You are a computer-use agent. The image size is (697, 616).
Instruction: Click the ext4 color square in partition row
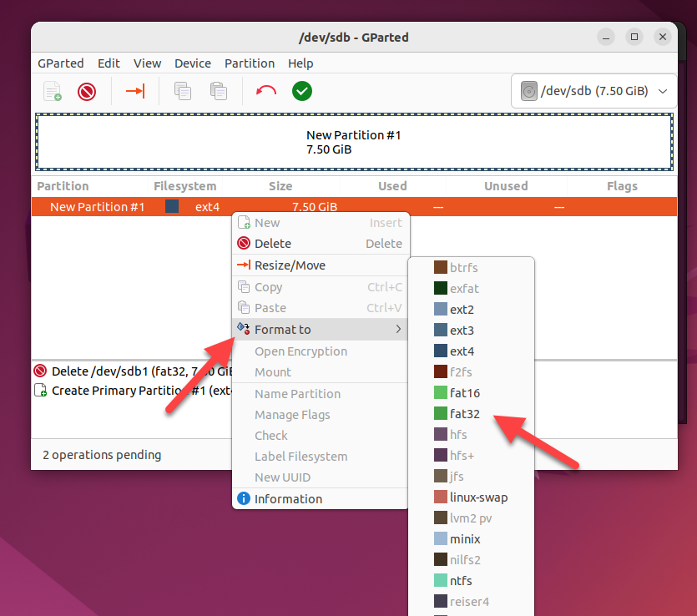click(x=172, y=206)
